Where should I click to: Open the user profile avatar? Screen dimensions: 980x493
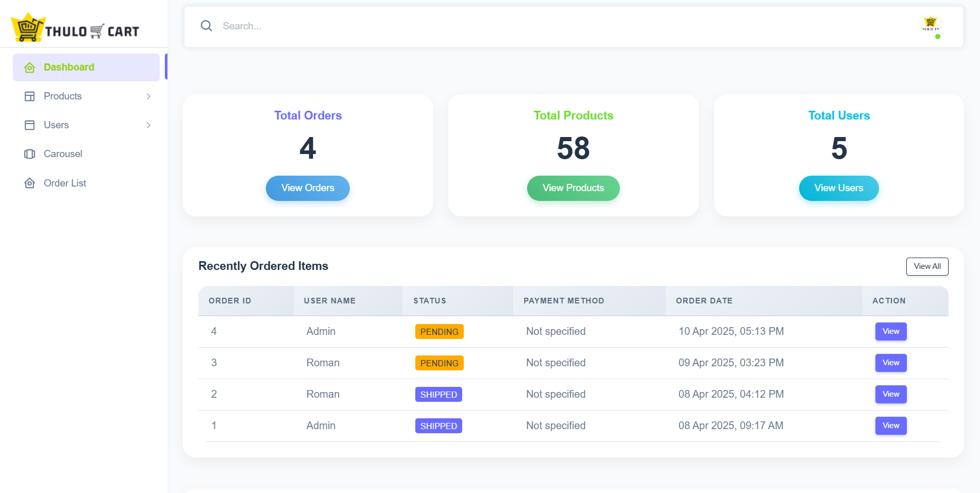click(x=930, y=25)
